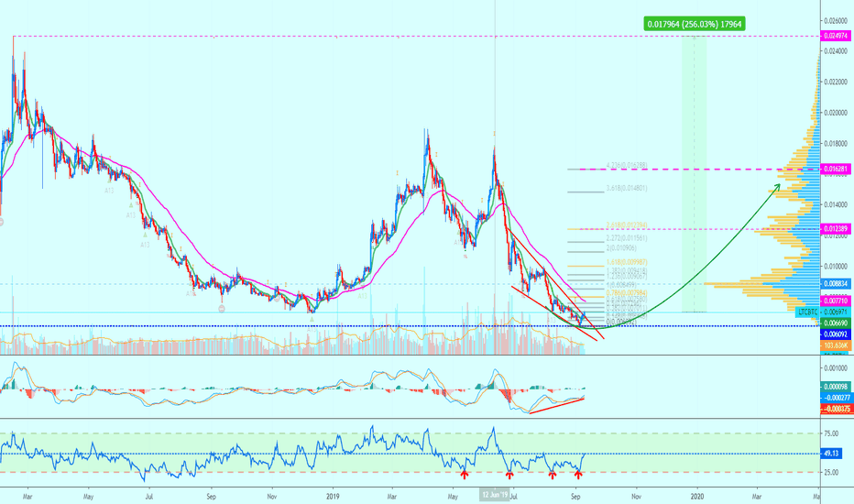Click the 3.618(0.014801) Fibonacci level label
The height and width of the screenshot is (504, 854).
click(x=627, y=188)
